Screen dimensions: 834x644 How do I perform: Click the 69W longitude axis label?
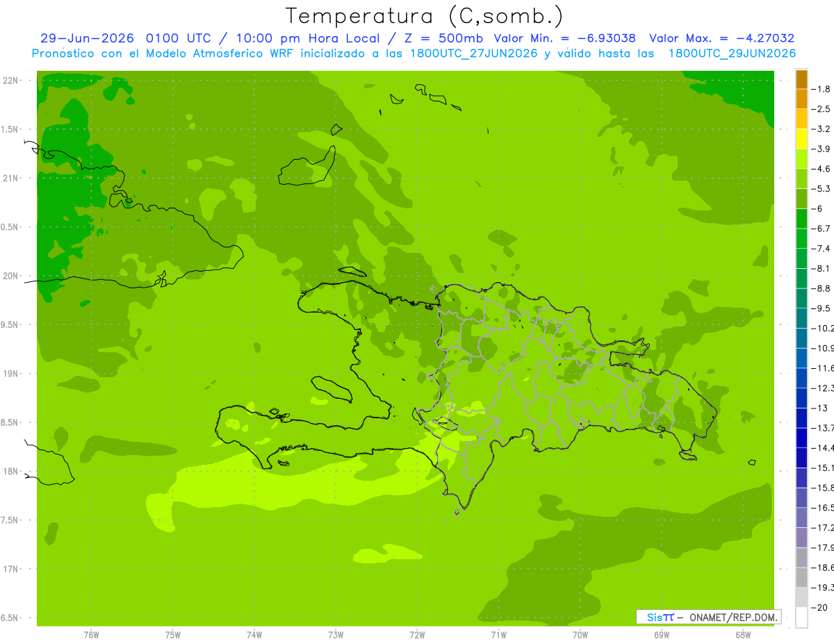pos(662,635)
